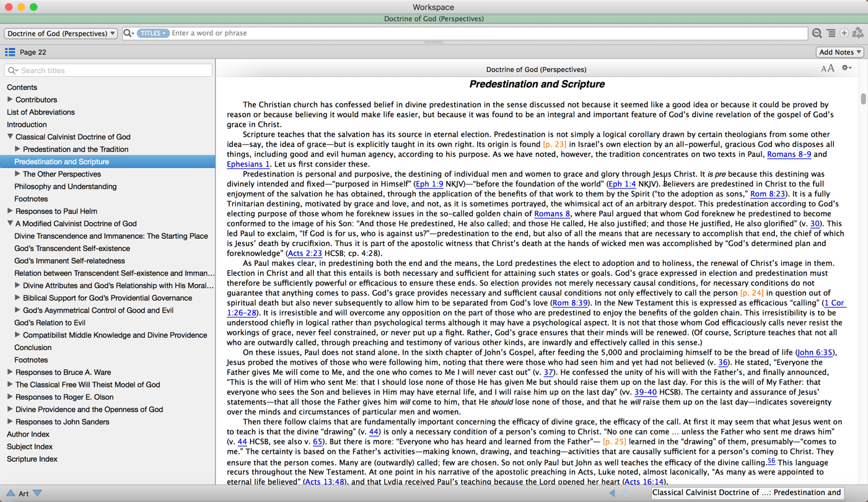Click the Enter a word or phrase field
868x502 pixels.
click(489, 33)
